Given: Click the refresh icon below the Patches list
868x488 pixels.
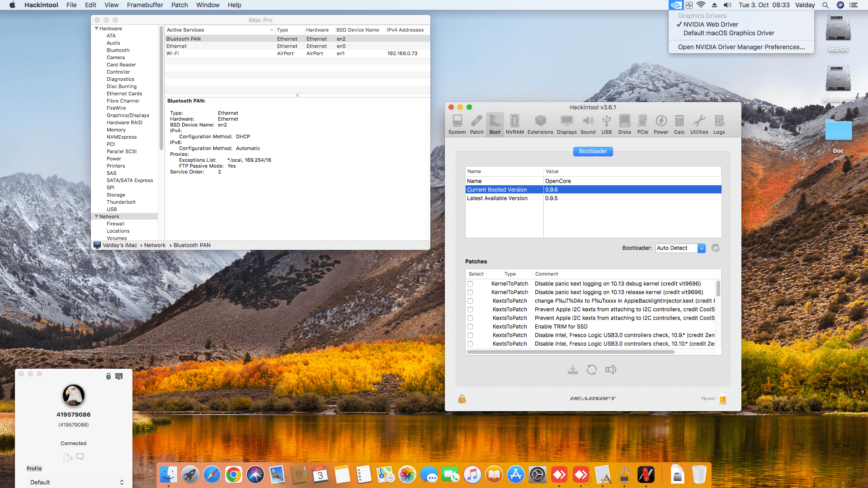Looking at the screenshot, I should click(x=592, y=370).
